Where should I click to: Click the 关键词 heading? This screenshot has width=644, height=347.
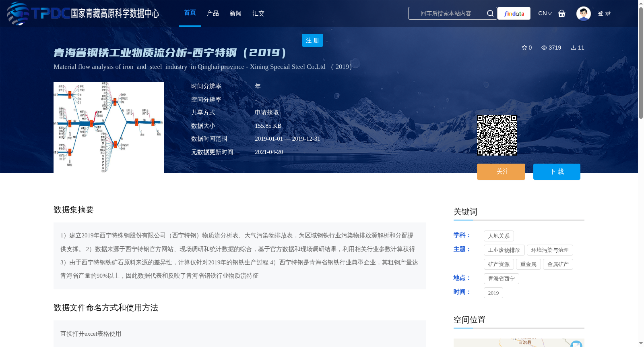pyautogui.click(x=465, y=212)
